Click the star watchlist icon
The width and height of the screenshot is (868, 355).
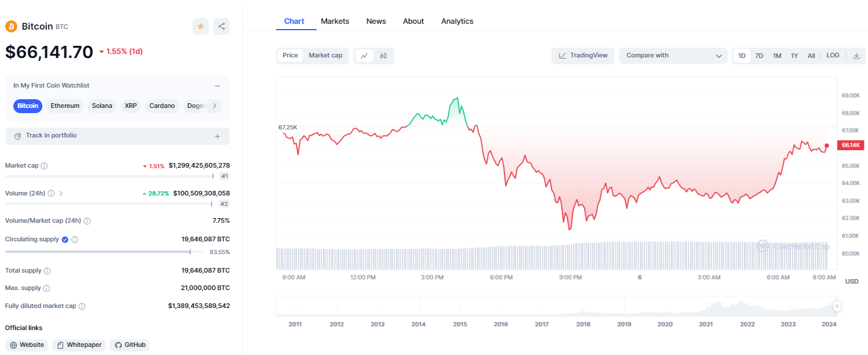201,26
